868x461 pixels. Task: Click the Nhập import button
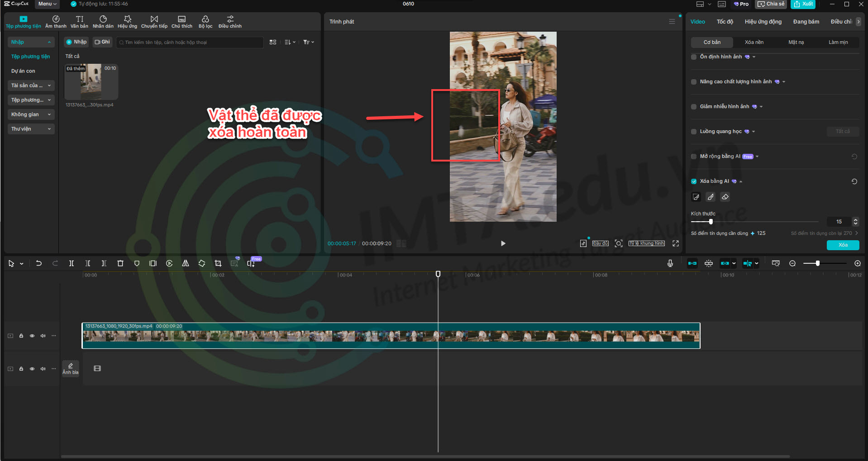pyautogui.click(x=76, y=42)
